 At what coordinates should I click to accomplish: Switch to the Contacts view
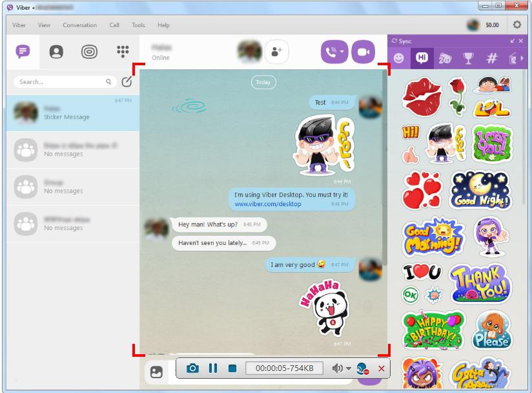click(56, 52)
